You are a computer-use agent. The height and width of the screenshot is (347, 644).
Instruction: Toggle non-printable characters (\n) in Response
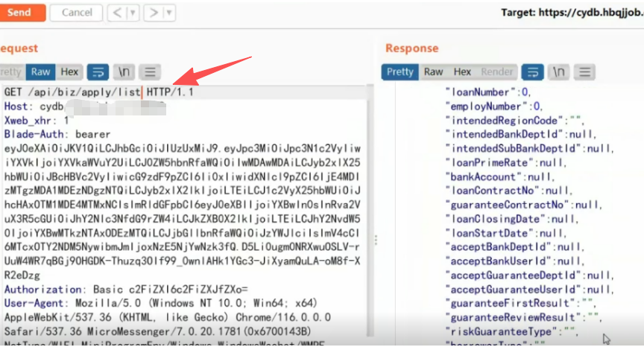point(558,72)
